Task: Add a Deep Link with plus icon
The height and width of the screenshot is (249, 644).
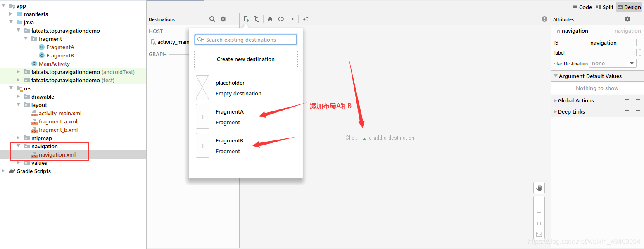Action: tap(627, 111)
